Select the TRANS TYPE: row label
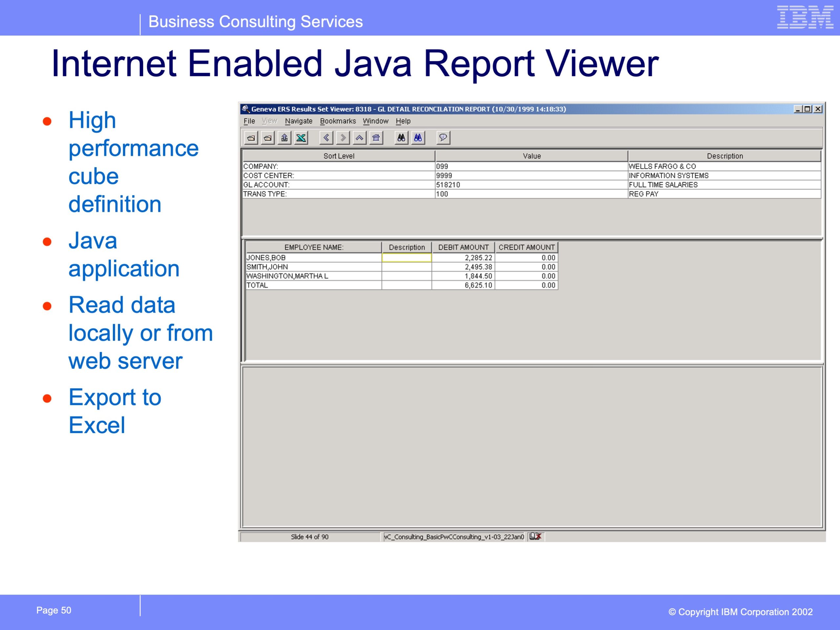The height and width of the screenshot is (630, 840). pos(338,194)
